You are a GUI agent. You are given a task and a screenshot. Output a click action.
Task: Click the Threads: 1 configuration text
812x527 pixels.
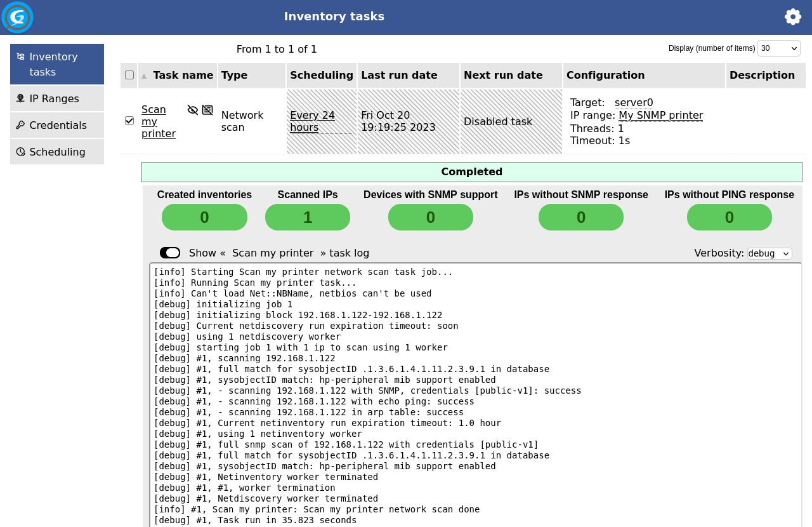click(x=597, y=128)
